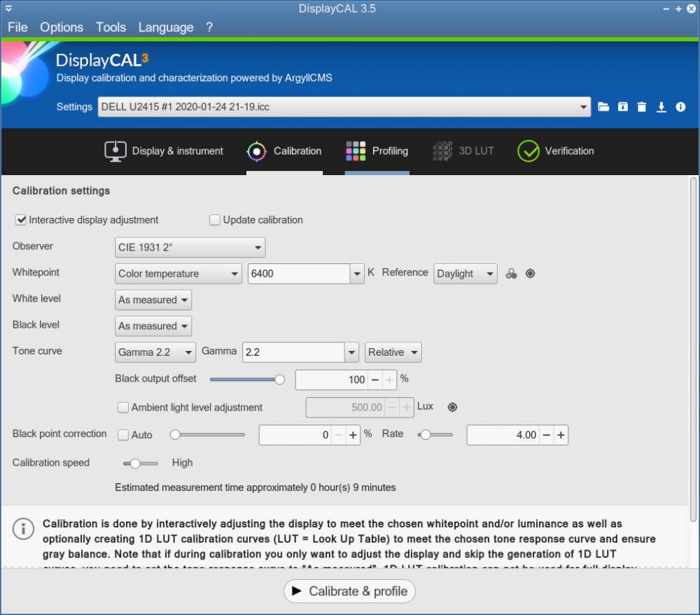Delete current settings with trash icon
This screenshot has height=615, width=700.
641,106
